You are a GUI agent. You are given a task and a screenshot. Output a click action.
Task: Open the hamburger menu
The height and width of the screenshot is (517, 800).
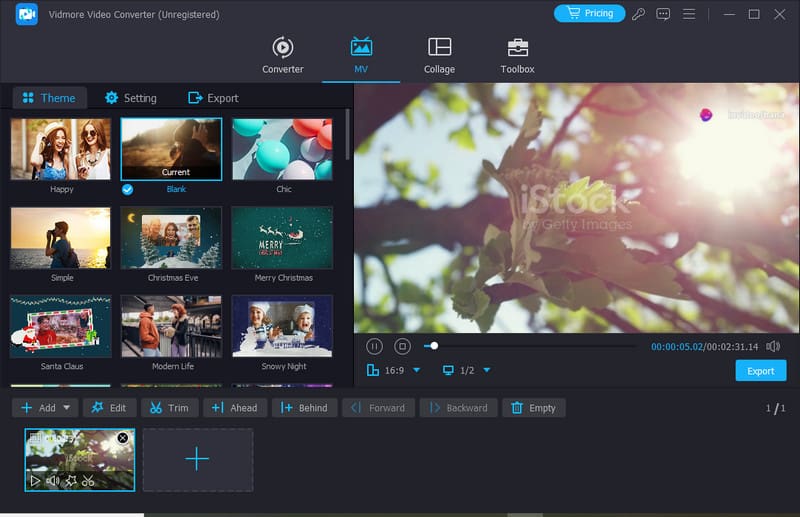[689, 14]
